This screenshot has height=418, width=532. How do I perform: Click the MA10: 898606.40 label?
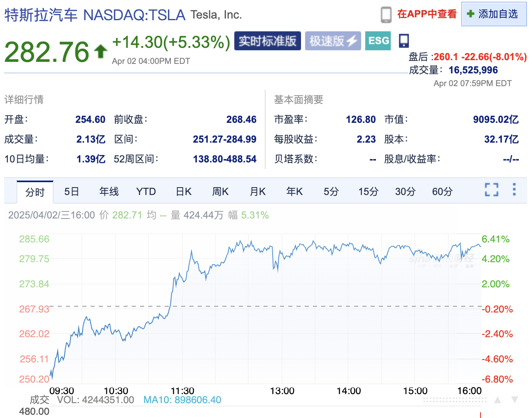click(182, 400)
